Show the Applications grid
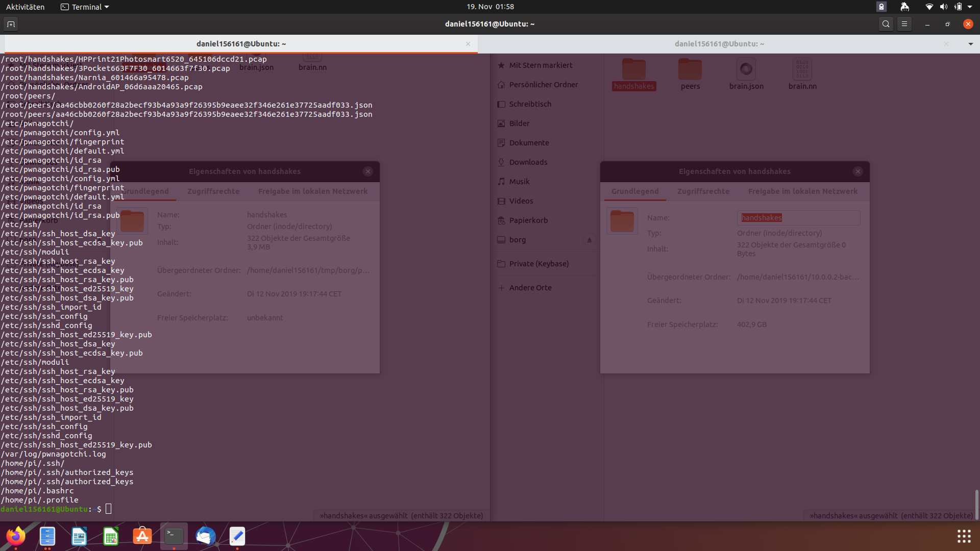The image size is (980, 551). [x=964, y=536]
